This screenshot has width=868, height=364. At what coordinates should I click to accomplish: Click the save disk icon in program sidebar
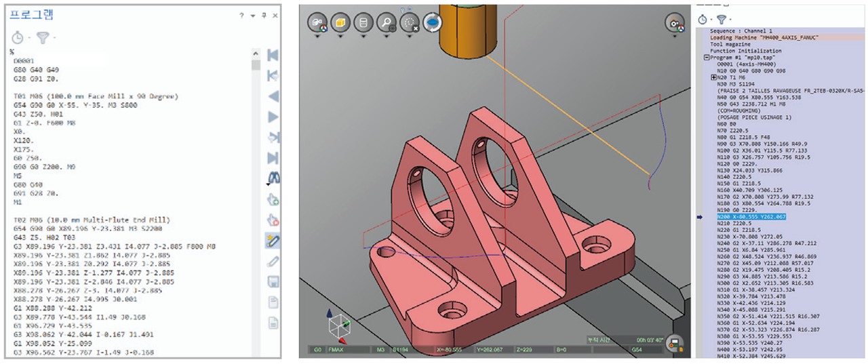point(273,281)
